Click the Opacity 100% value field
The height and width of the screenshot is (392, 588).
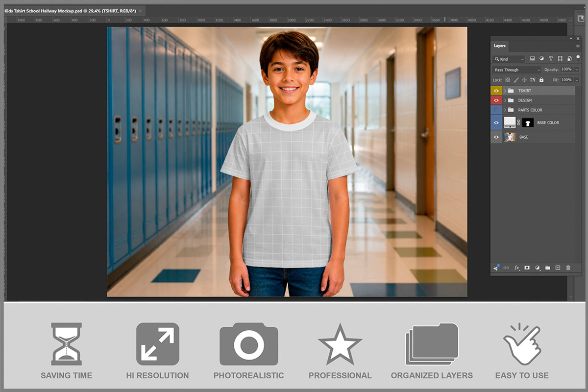click(566, 70)
